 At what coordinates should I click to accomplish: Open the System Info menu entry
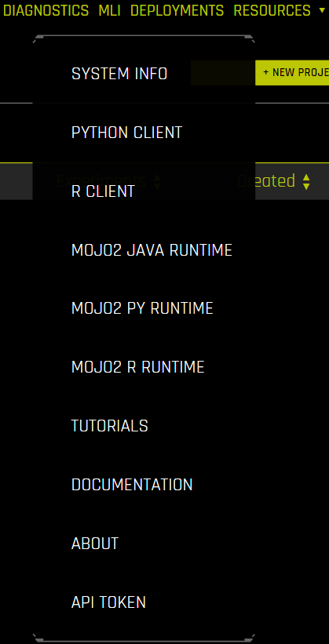coord(119,74)
